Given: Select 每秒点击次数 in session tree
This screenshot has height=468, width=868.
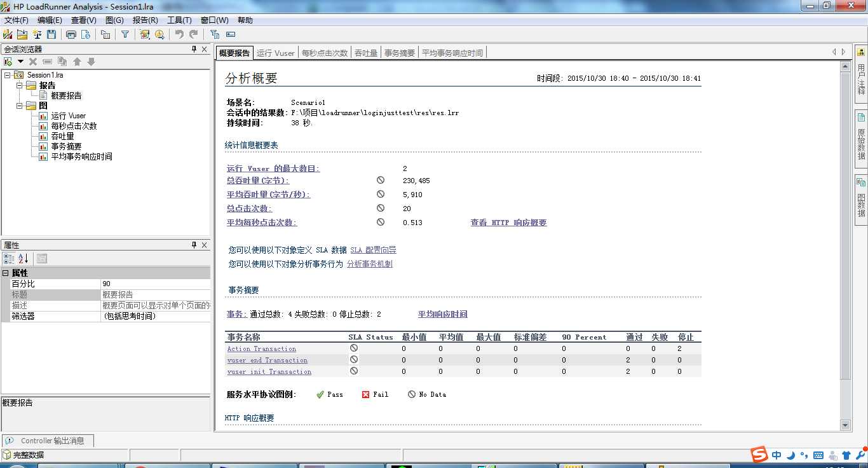Looking at the screenshot, I should 74,126.
